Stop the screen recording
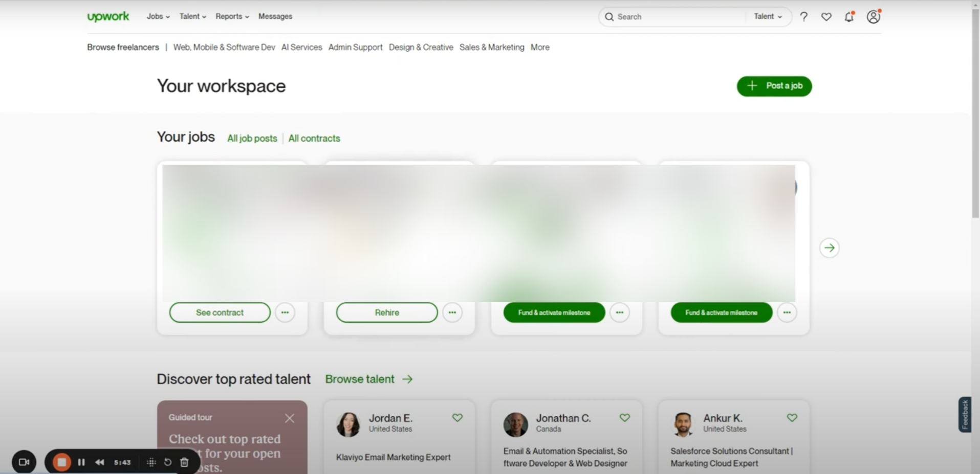Screen dimensions: 980x474 tap(62, 462)
